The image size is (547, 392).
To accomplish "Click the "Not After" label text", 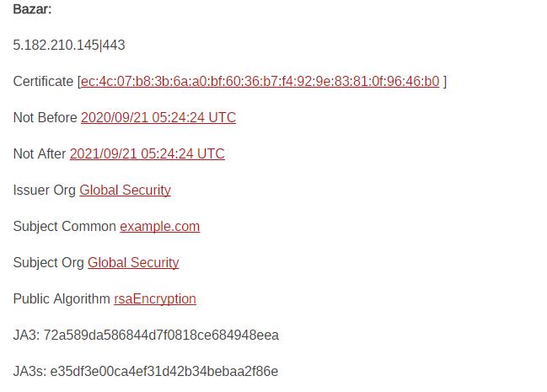I will click(39, 154).
